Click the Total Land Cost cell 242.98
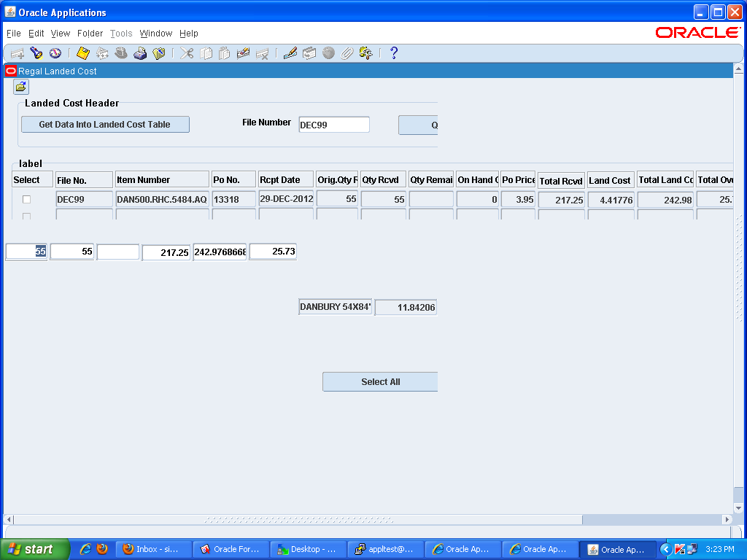The image size is (747, 560). point(665,200)
